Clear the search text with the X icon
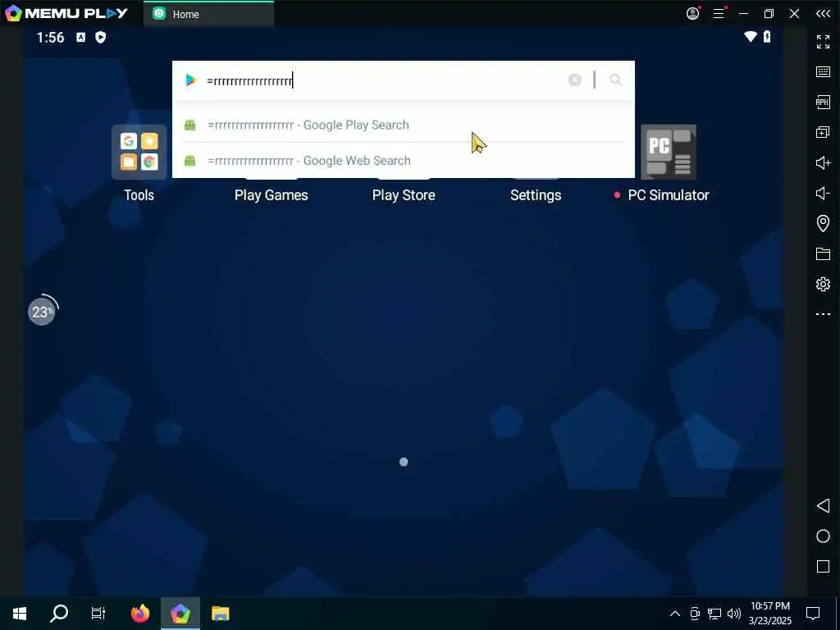The image size is (840, 630). point(574,80)
